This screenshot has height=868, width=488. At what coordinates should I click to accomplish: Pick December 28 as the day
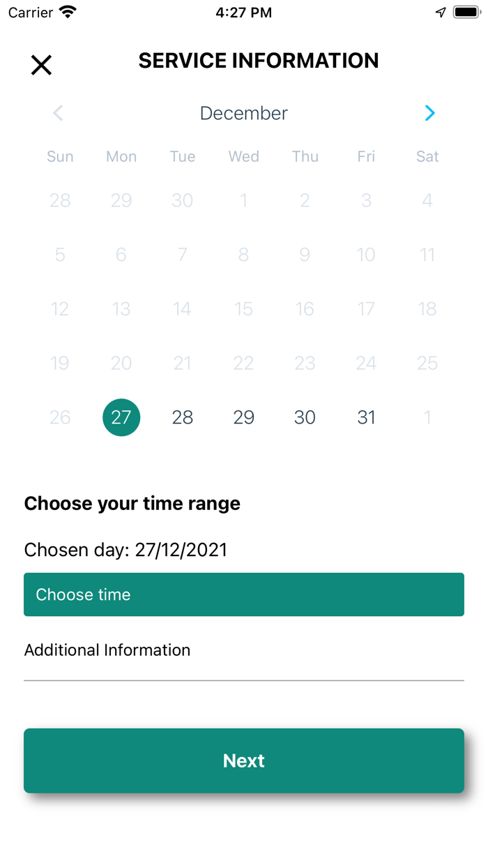(x=183, y=417)
